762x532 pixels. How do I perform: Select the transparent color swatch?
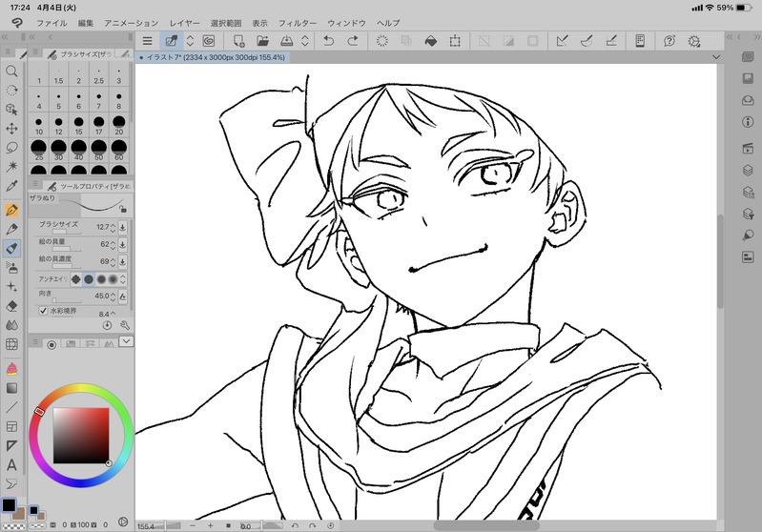11,526
